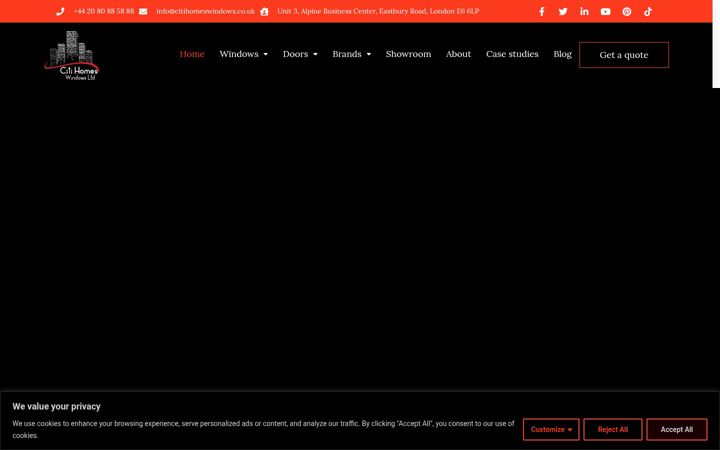
Task: Accept All cookies
Action: coord(676,429)
